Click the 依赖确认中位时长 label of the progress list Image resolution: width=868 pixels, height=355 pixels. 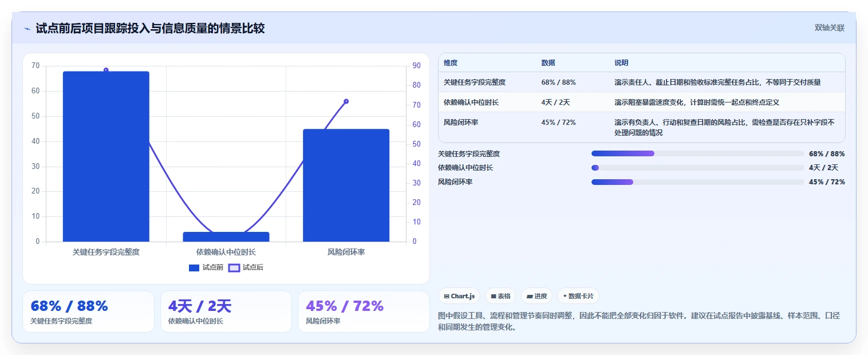tap(465, 168)
